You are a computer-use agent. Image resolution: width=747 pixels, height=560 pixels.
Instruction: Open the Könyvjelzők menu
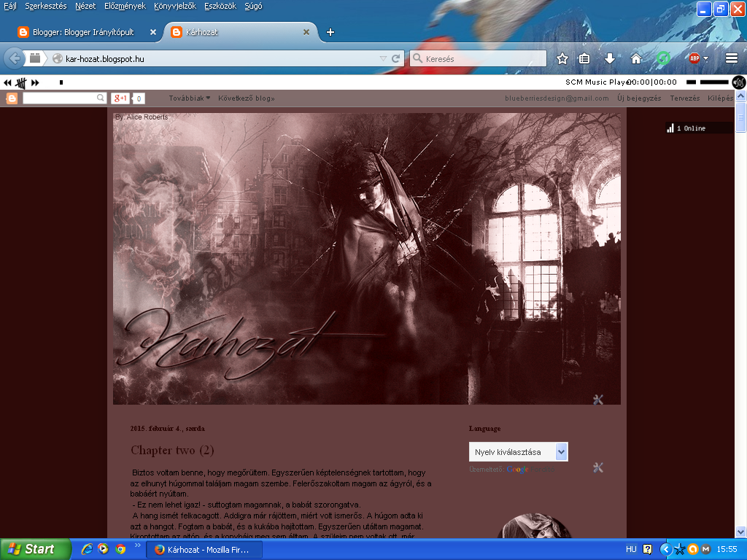tap(175, 6)
